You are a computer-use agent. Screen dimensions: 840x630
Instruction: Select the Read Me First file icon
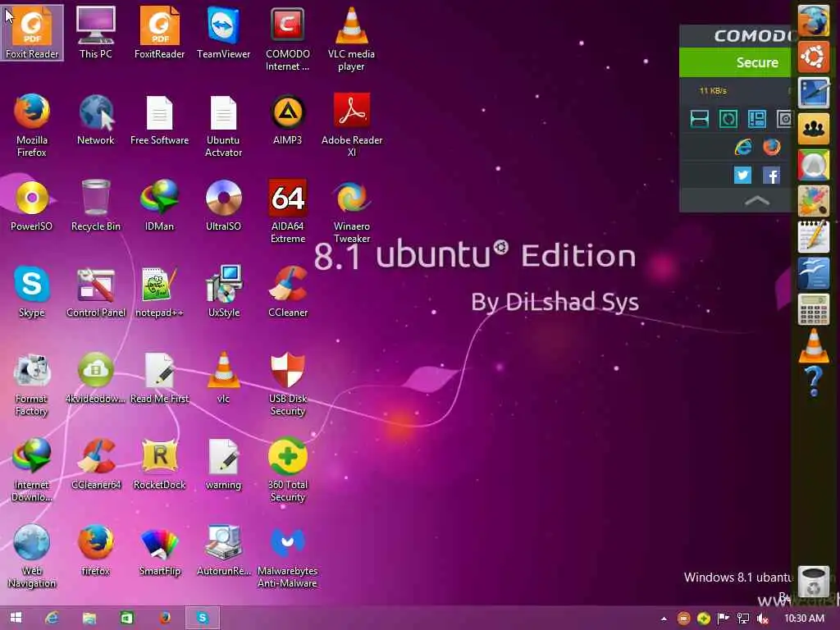coord(160,377)
